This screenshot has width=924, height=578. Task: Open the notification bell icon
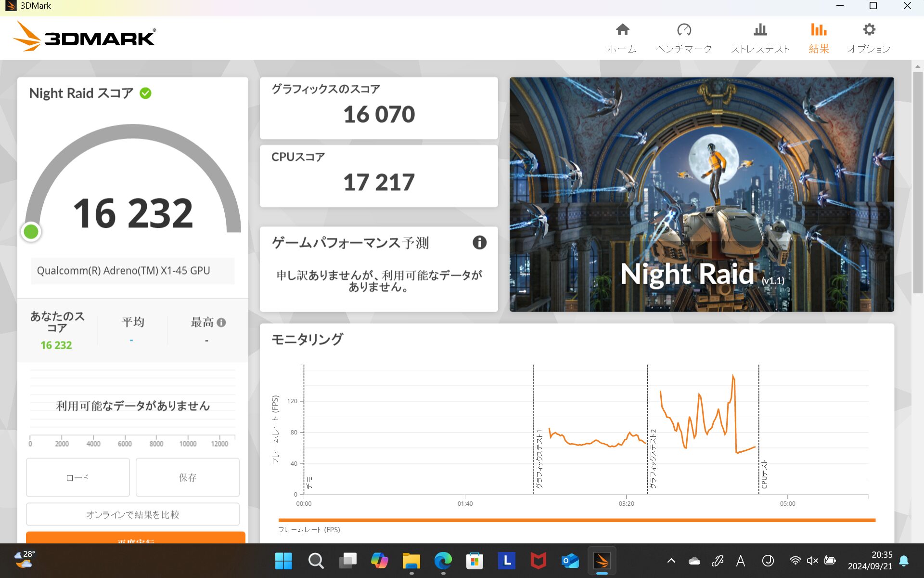pyautogui.click(x=904, y=561)
